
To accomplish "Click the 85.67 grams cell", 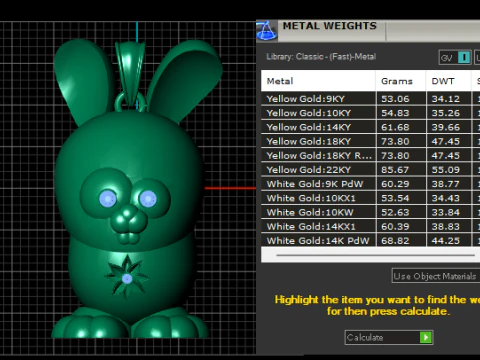I will pos(401,170).
